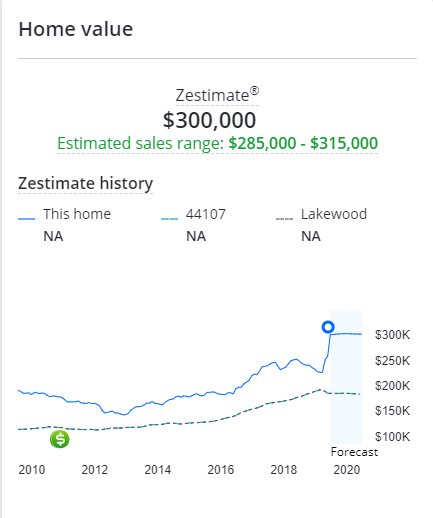The width and height of the screenshot is (433, 518).
Task: Click the Home value section heading
Action: (76, 29)
